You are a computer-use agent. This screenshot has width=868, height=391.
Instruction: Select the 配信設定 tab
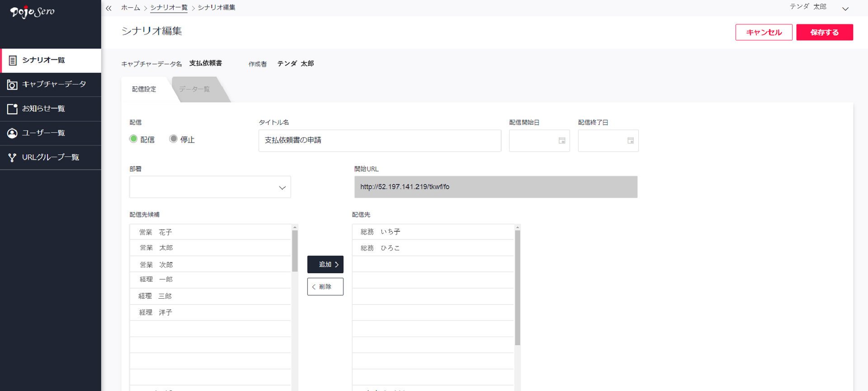(x=145, y=90)
